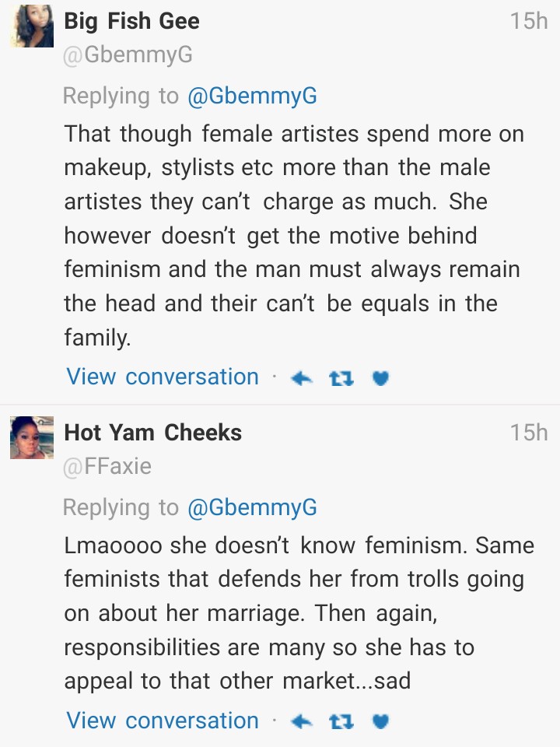Click the Hot Yam Cheeks display name
Screen dimensions: 560x747
(152, 433)
